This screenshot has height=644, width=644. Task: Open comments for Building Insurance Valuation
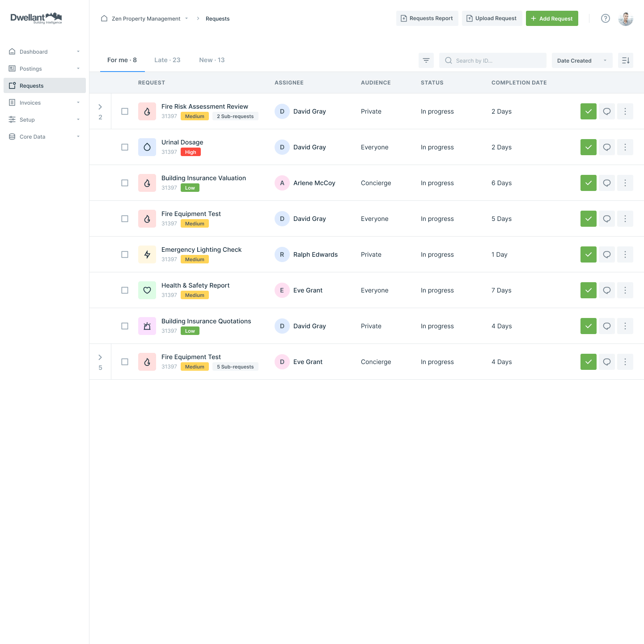tap(606, 183)
